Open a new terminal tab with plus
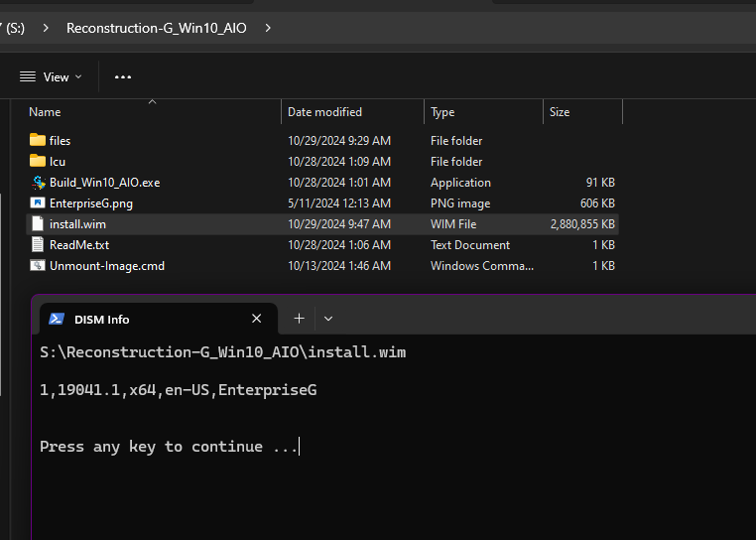Viewport: 756px width, 540px height. pos(299,319)
